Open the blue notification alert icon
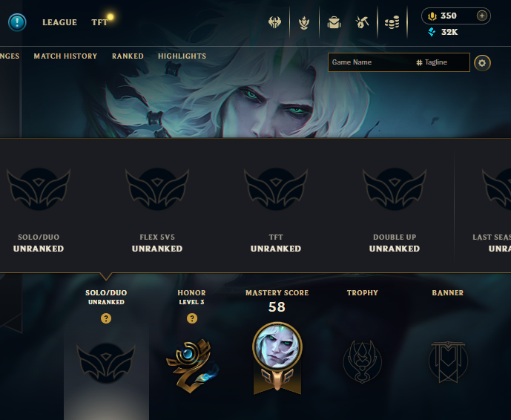511x420 pixels. (x=17, y=22)
